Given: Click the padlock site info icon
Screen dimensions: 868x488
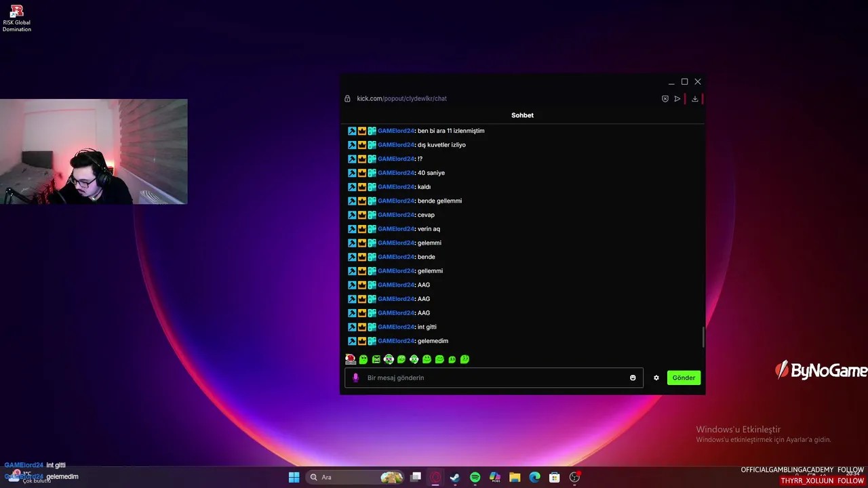Looking at the screenshot, I should 347,98.
